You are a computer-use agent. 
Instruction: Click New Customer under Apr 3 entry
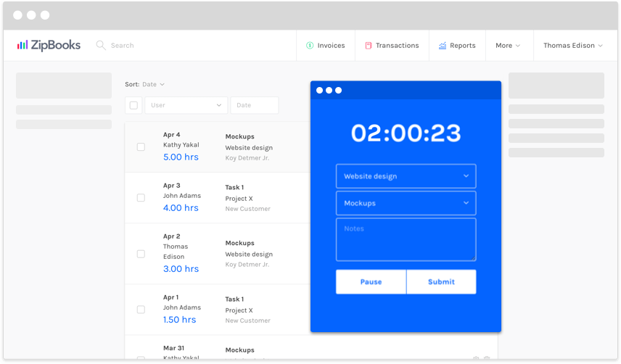248,209
